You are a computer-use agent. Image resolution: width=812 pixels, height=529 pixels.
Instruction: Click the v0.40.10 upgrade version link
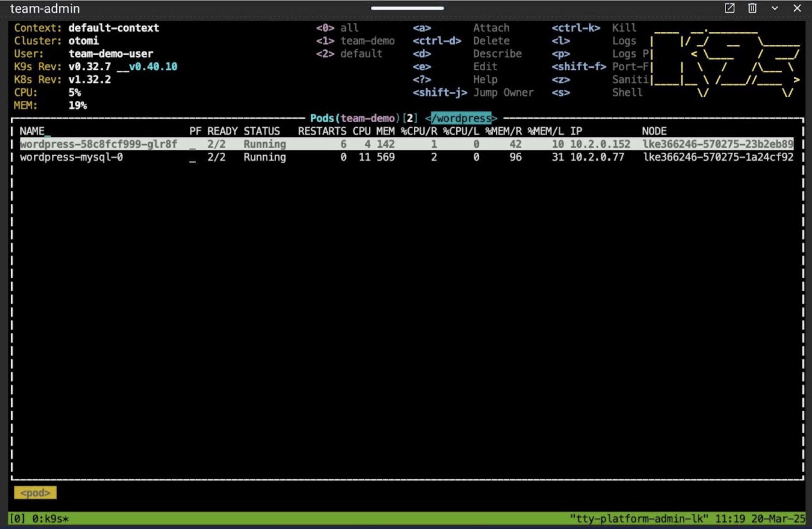152,67
